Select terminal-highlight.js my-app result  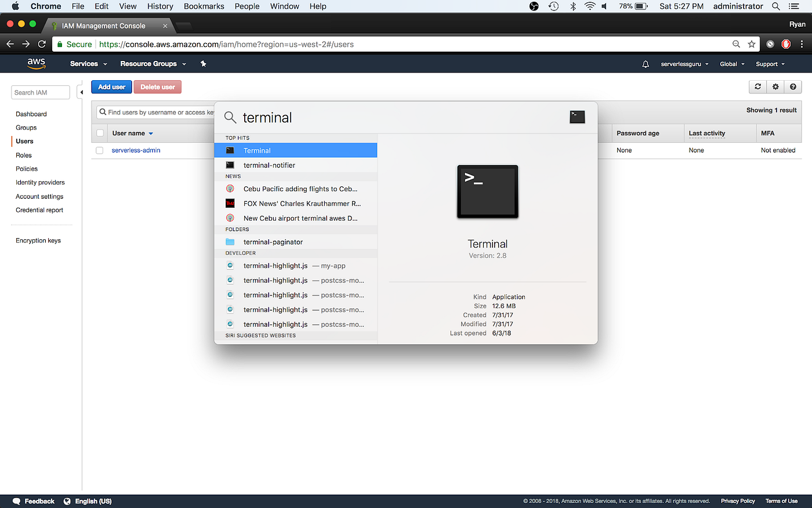[296, 266]
